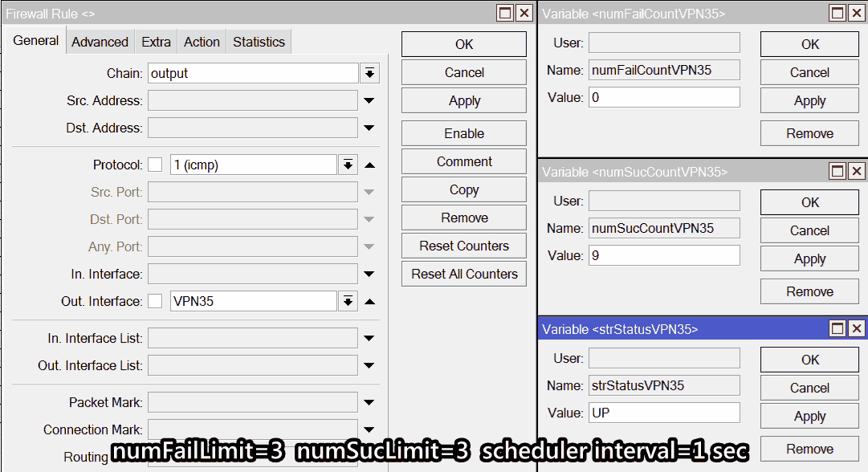868x472 pixels.
Task: Enable the firewall rule
Action: pos(463,132)
